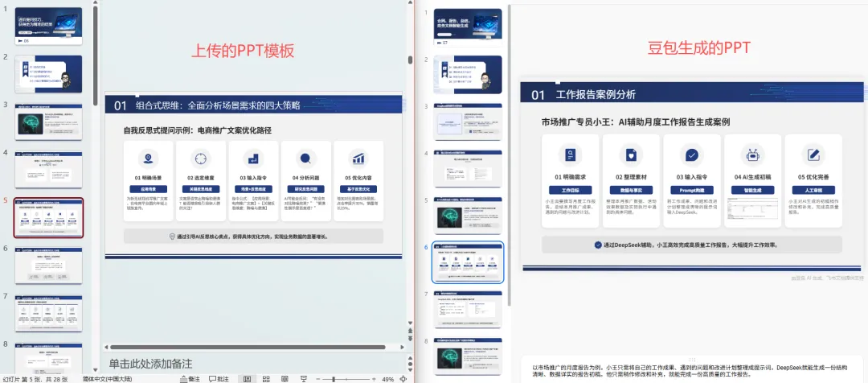This screenshot has width=868, height=383.
Task: Click document search icon on 01 明确需求 card
Action: 570,154
